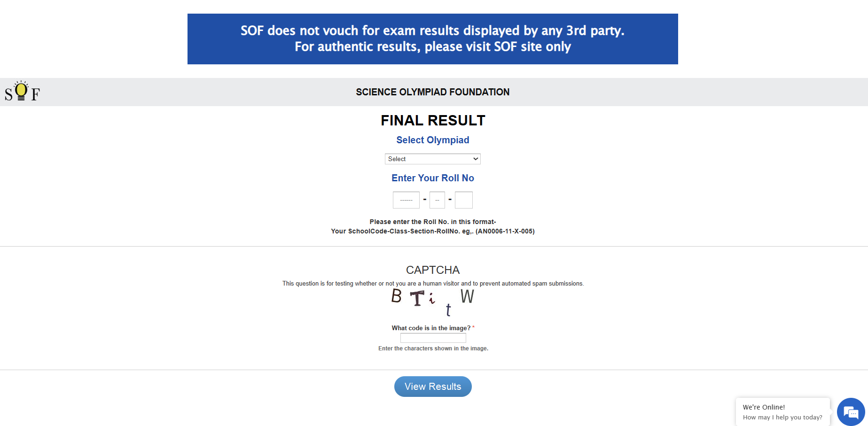Click the blue third-party disclaimer banner
Viewport: 868px width, 426px height.
click(432, 39)
